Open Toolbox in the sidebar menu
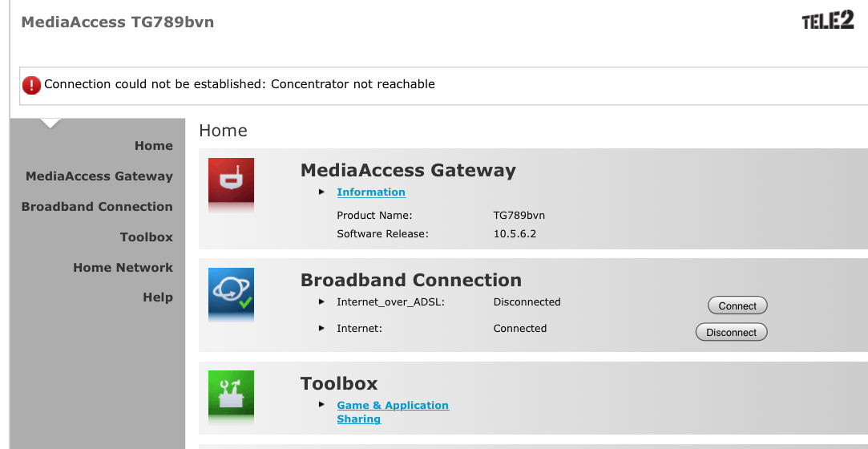Screen dimensions: 868x449 pyautogui.click(x=146, y=237)
